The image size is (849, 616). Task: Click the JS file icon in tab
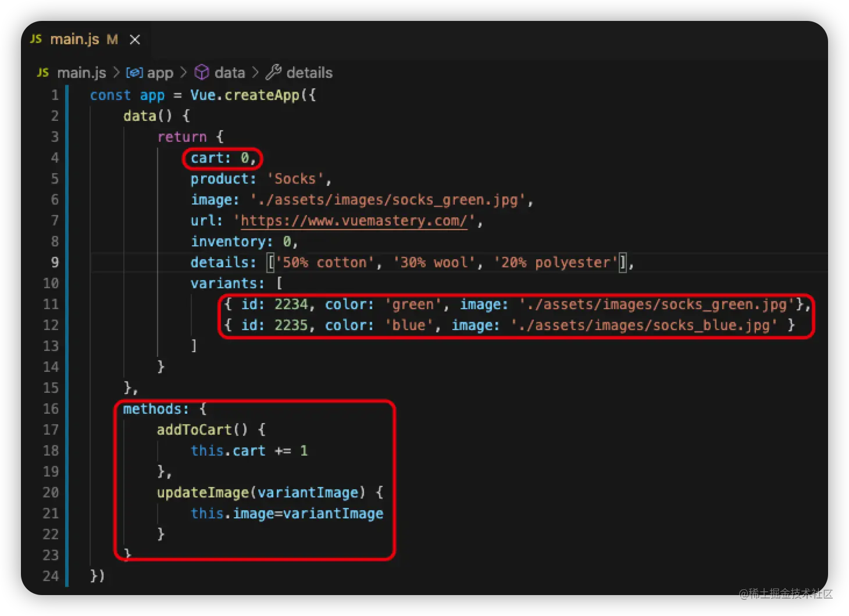(36, 39)
